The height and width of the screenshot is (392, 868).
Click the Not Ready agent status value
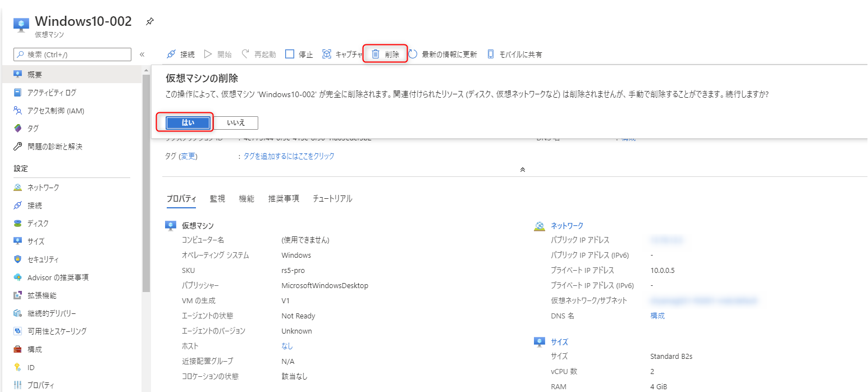click(298, 316)
